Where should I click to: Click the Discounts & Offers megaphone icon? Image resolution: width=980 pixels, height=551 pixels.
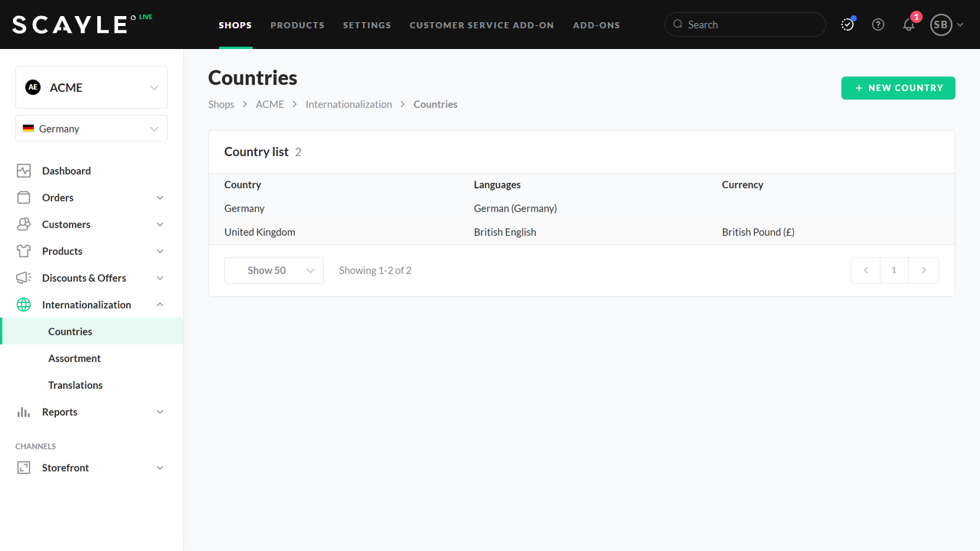[24, 278]
